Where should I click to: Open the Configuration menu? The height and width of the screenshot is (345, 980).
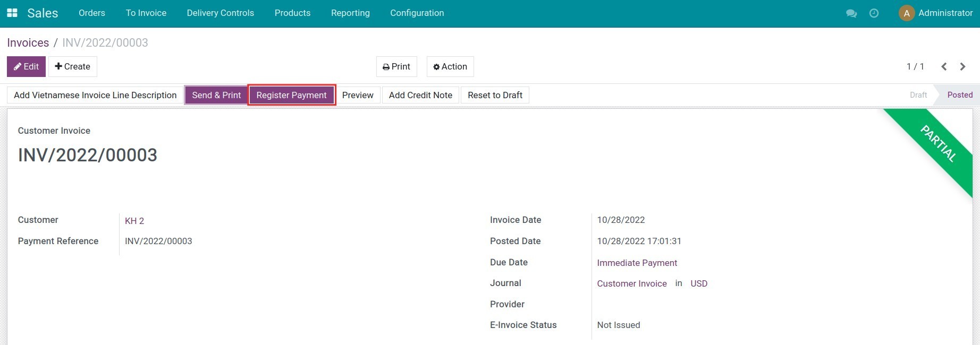tap(417, 13)
